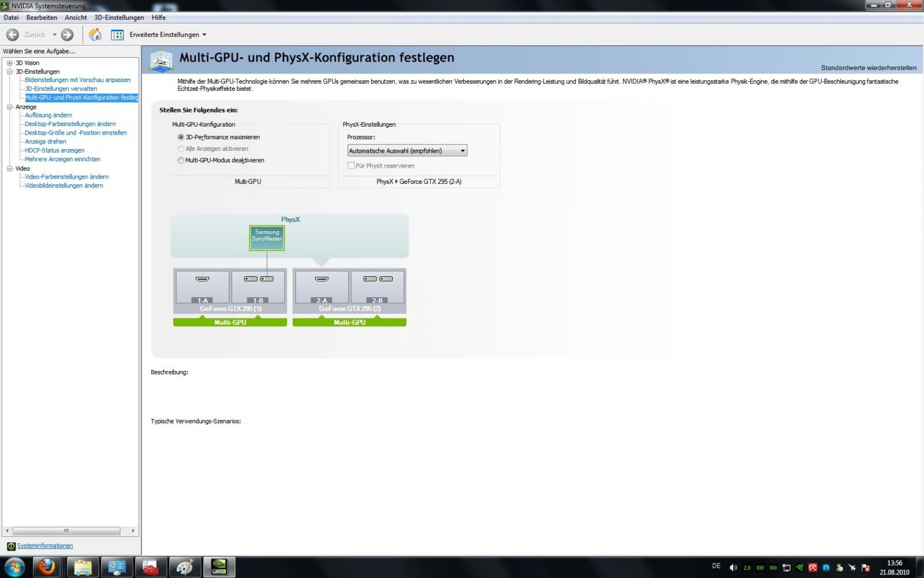Click the DE language indicator in tray
This screenshot has height=578, width=924.
[x=716, y=566]
